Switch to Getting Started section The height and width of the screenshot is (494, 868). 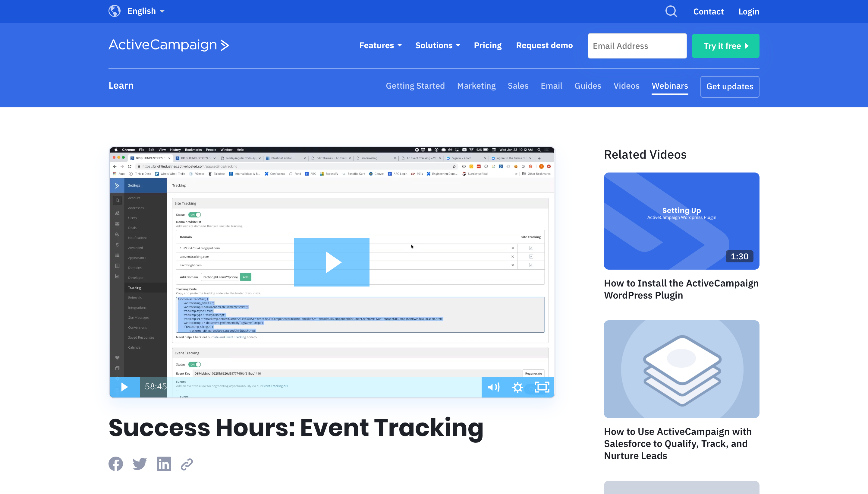415,86
